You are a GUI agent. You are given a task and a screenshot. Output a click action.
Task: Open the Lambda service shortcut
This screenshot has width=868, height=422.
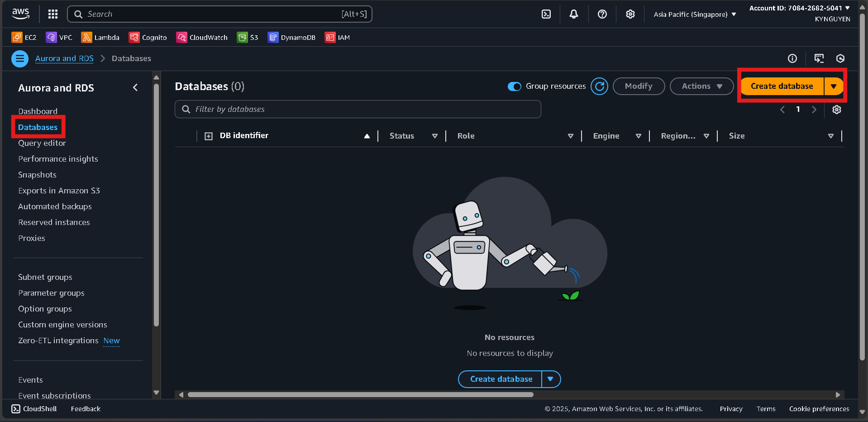coord(100,38)
